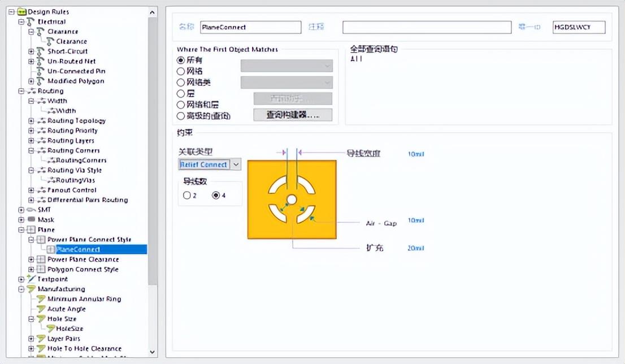This screenshot has width=625, height=364.
Task: Expand the Short-Circuit tree node
Action: tap(32, 51)
